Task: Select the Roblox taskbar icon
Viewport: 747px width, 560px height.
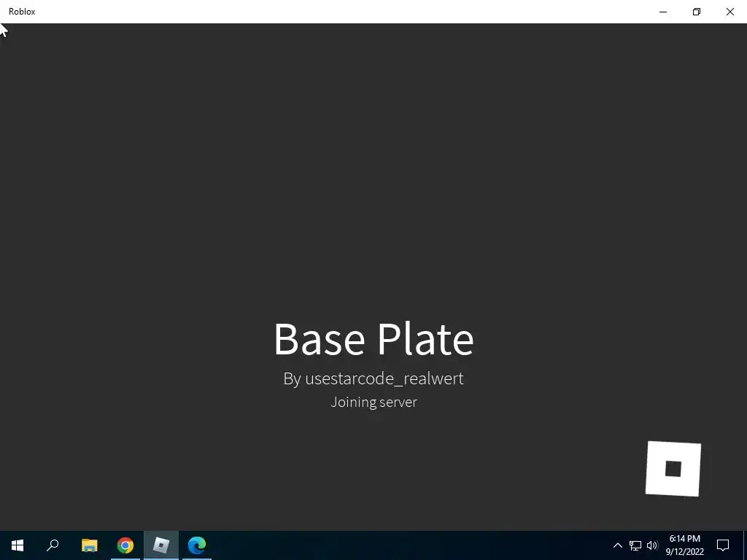Action: click(x=161, y=545)
